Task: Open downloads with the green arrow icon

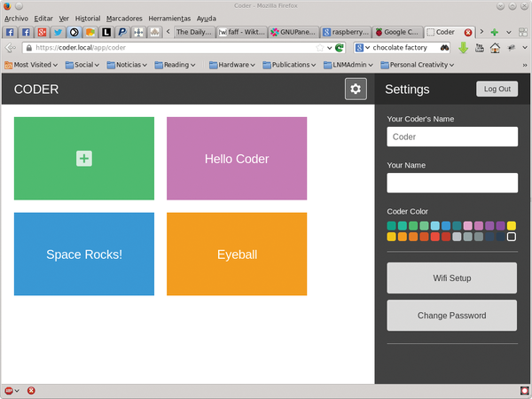Action: click(462, 48)
